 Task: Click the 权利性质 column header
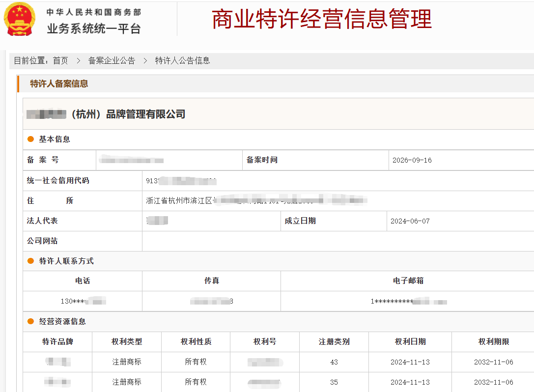coord(196,341)
